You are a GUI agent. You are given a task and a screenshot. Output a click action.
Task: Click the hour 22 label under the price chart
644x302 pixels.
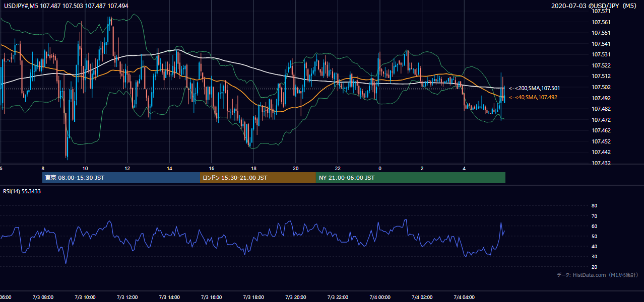[338, 168]
